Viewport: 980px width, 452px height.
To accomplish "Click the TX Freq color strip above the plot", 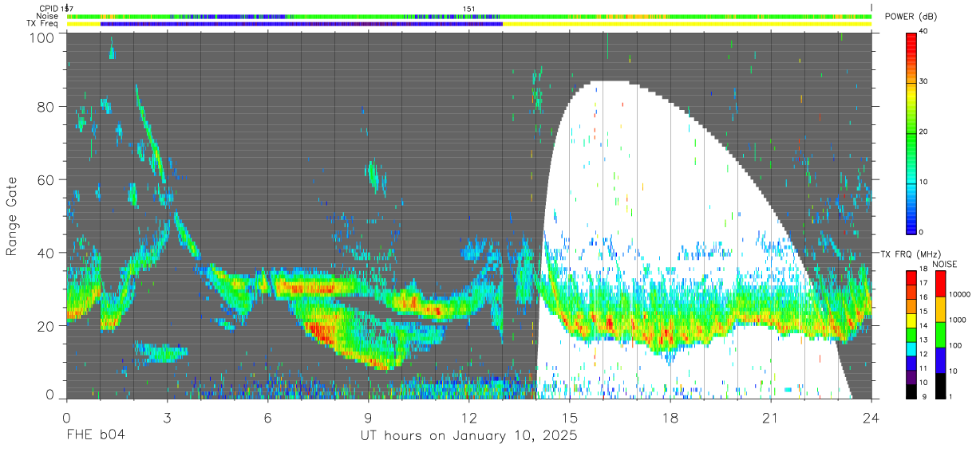I will [468, 24].
